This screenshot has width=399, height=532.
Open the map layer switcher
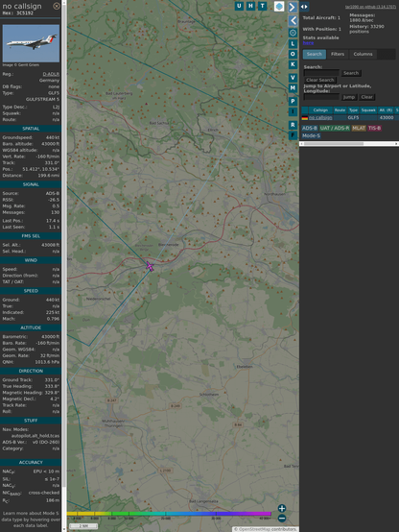(279, 6)
